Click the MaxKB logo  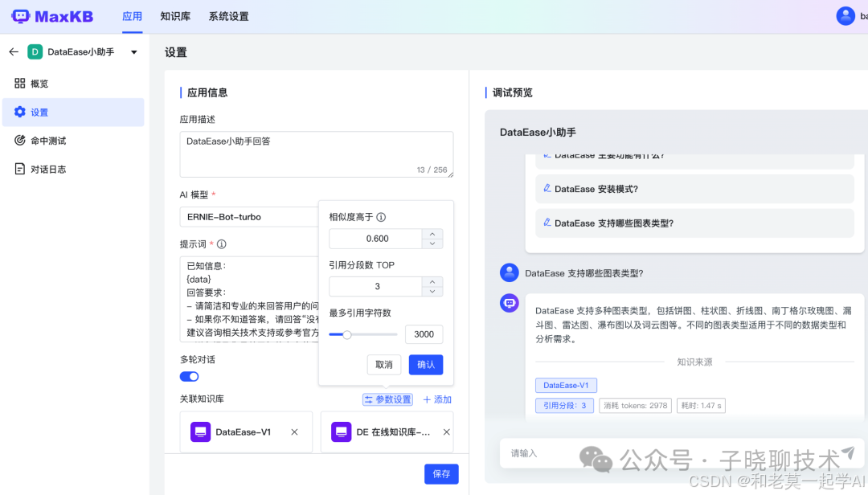52,17
